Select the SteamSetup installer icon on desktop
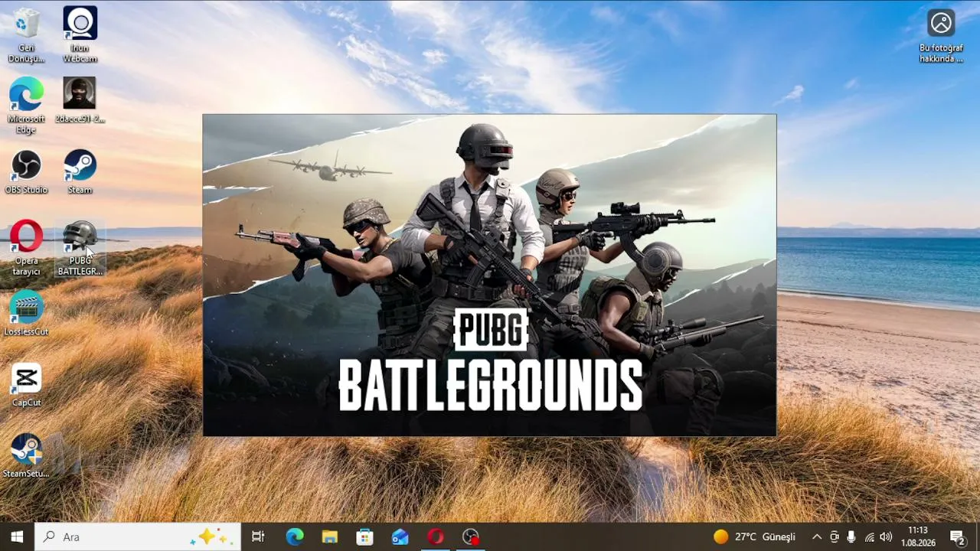 click(26, 456)
